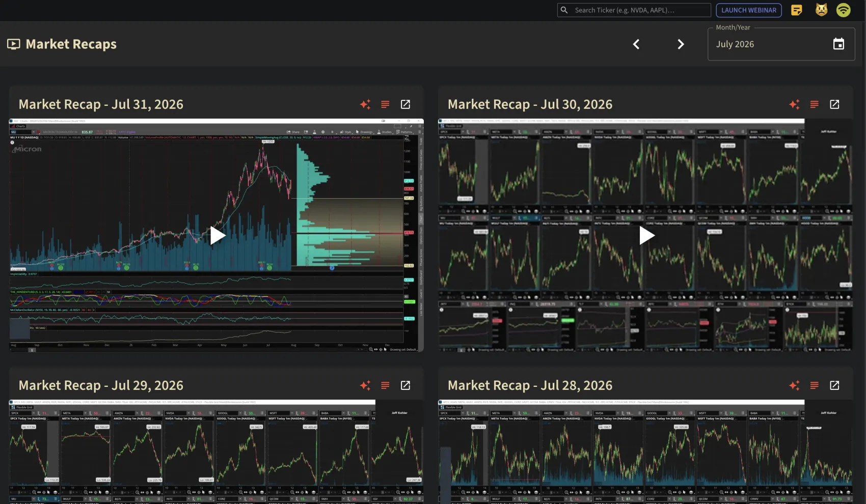This screenshot has width=866, height=504.
Task: Click the Market Recap - Jul 30, 2026 title
Action: click(530, 104)
